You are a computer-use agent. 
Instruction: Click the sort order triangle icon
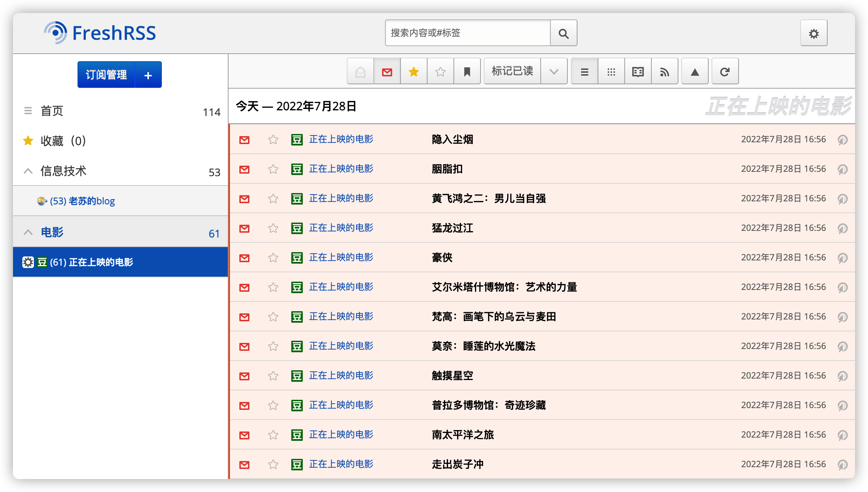tap(695, 72)
